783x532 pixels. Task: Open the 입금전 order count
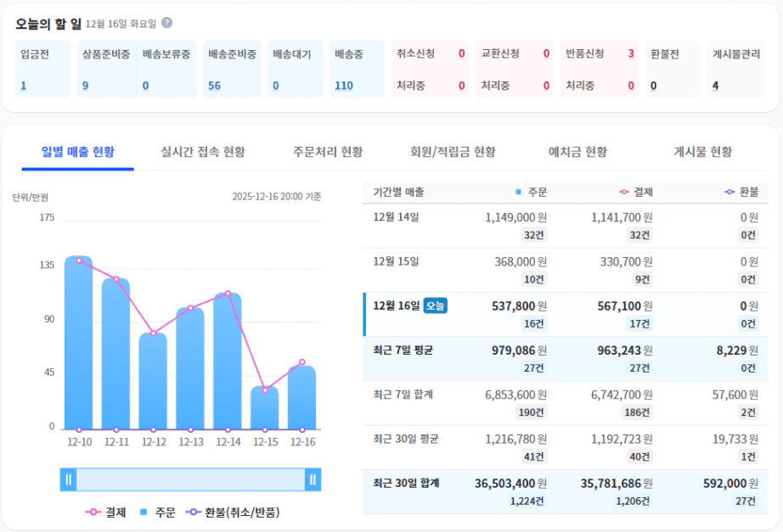pos(24,86)
